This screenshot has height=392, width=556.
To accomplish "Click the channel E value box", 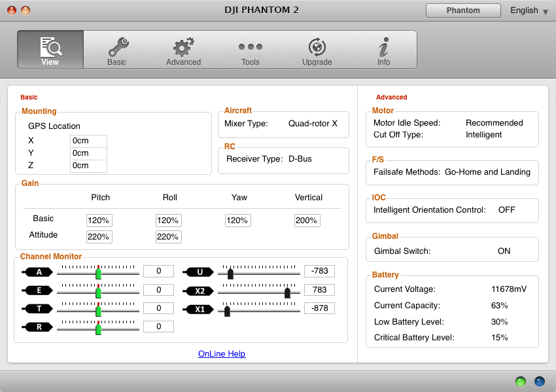I will coord(158,290).
